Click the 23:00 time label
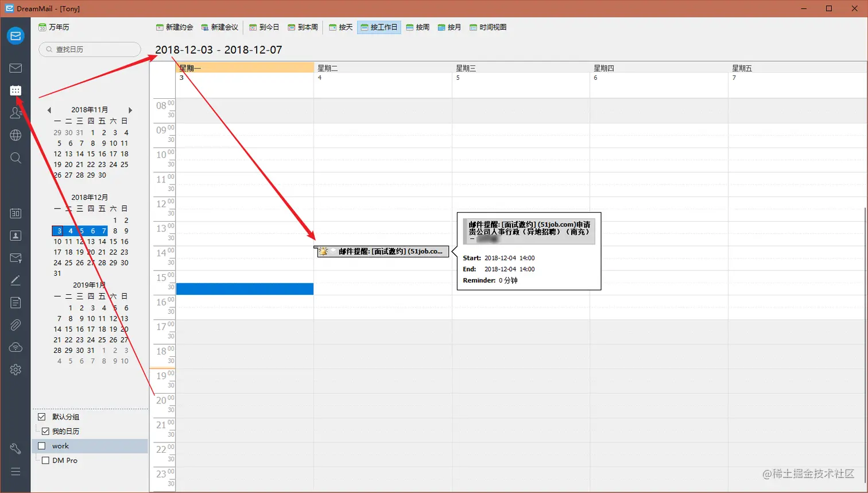 (x=165, y=474)
